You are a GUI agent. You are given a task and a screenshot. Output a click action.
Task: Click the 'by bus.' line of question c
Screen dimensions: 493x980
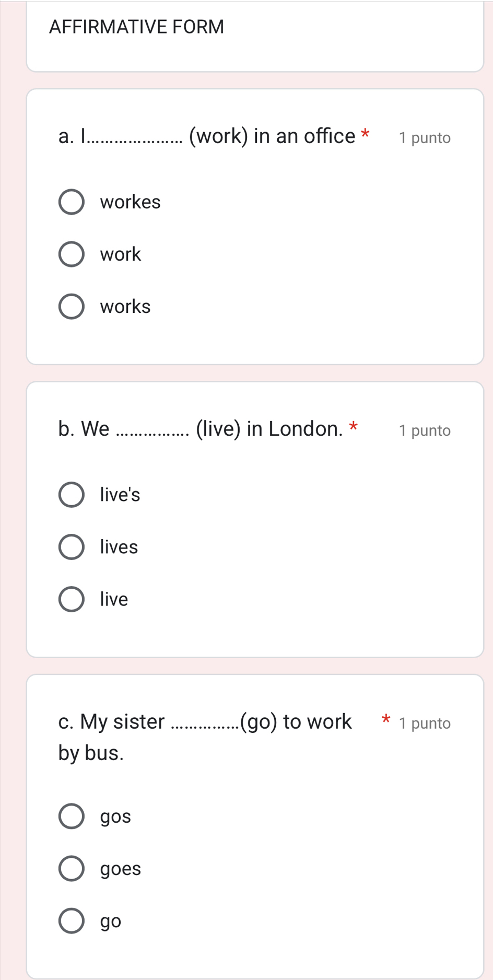[91, 753]
